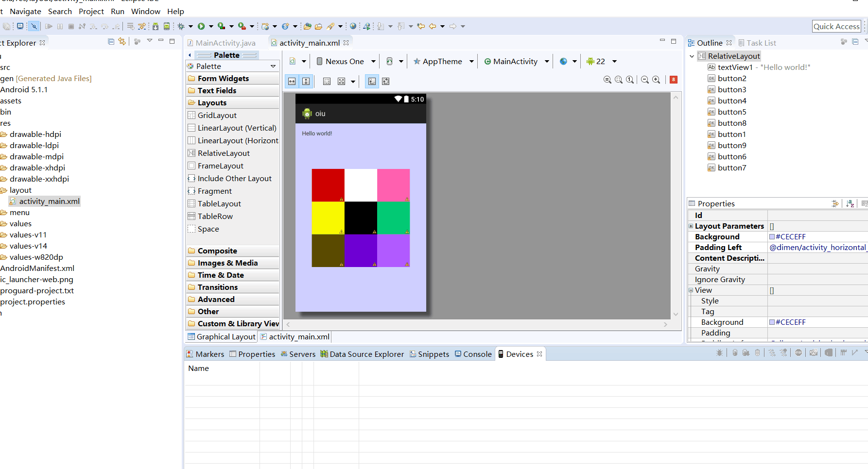Click Collapse All icon in Project Explorer

[x=111, y=42]
